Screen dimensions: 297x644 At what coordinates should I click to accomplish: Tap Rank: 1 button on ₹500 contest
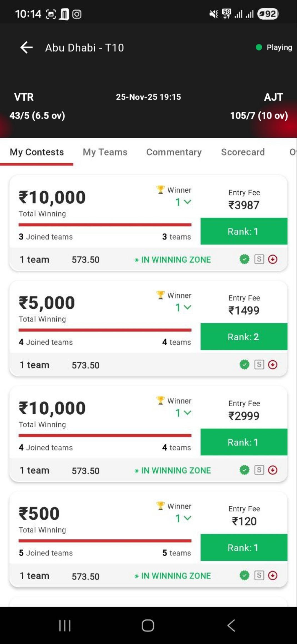pos(244,548)
